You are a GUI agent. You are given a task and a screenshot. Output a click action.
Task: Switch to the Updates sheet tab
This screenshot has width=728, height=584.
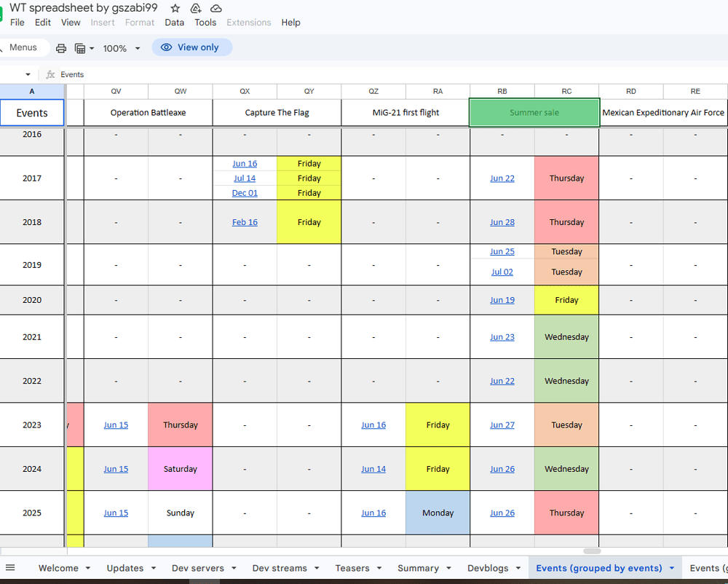point(125,568)
